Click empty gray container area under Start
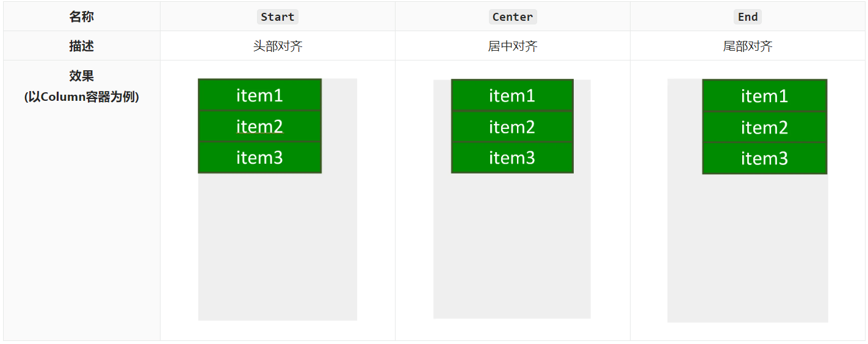This screenshot has height=344, width=868. (277, 244)
